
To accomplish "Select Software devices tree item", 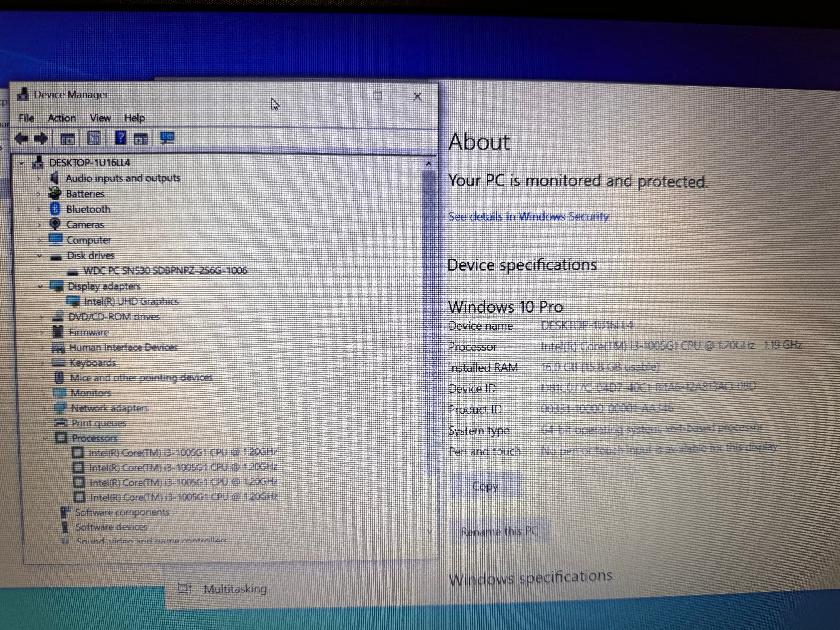I will pyautogui.click(x=111, y=527).
